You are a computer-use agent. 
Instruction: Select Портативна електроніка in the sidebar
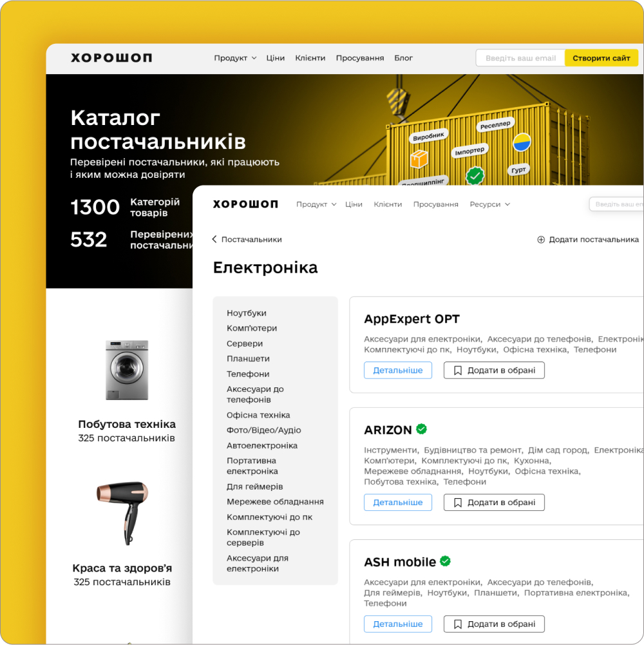252,466
